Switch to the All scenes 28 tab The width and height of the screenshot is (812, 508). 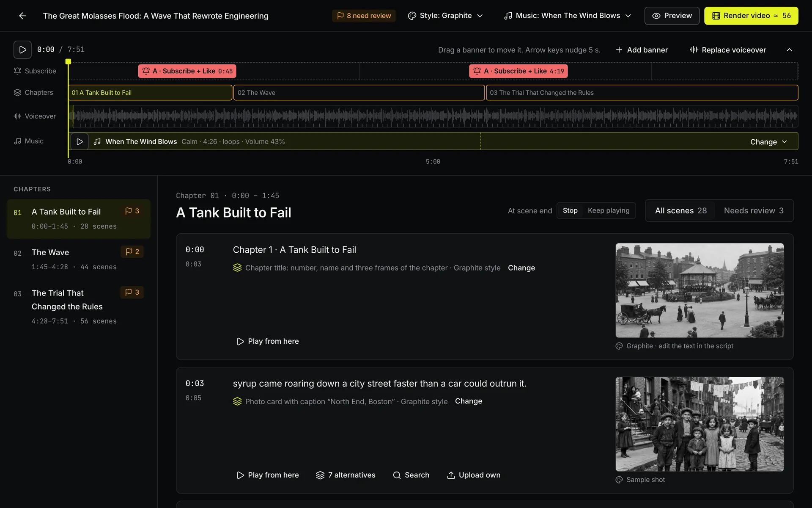681,210
